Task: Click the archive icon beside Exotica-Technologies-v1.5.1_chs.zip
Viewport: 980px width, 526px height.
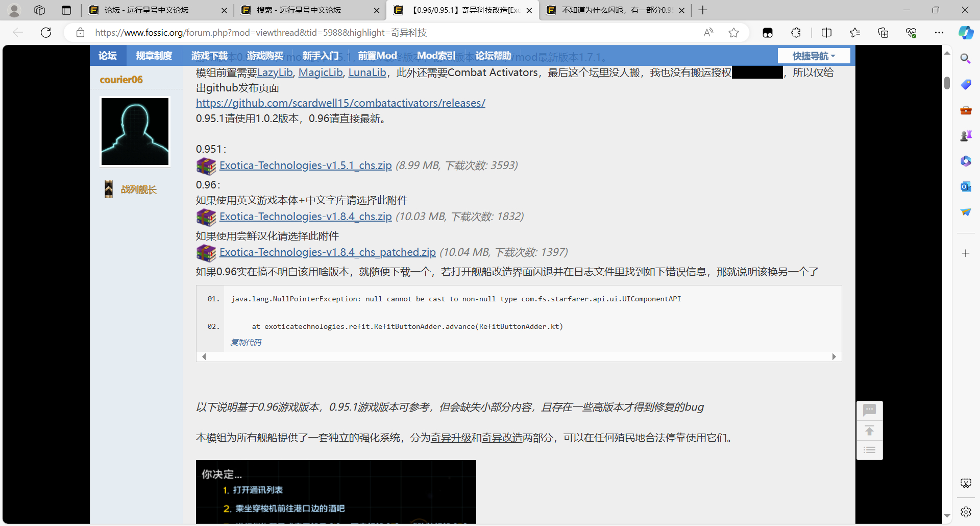Action: click(x=206, y=166)
